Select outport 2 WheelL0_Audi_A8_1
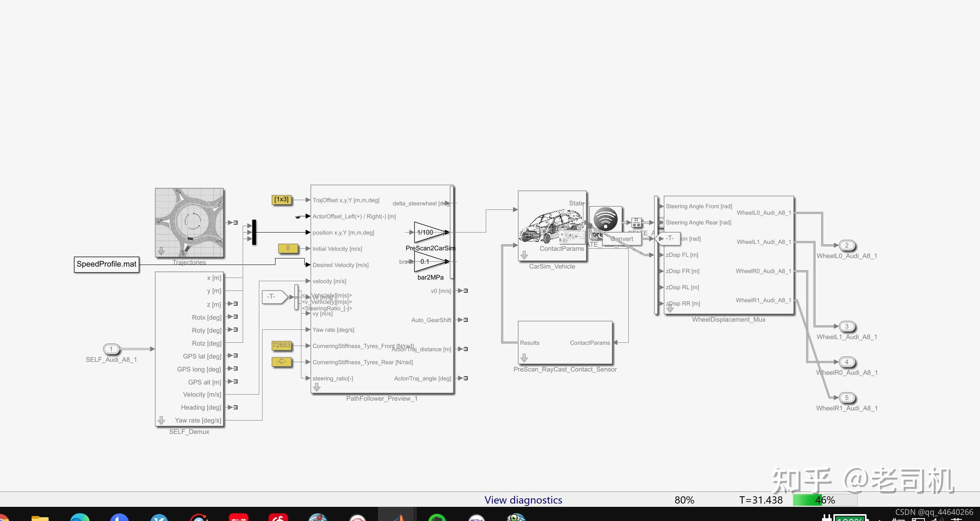The image size is (980, 521). [x=846, y=246]
